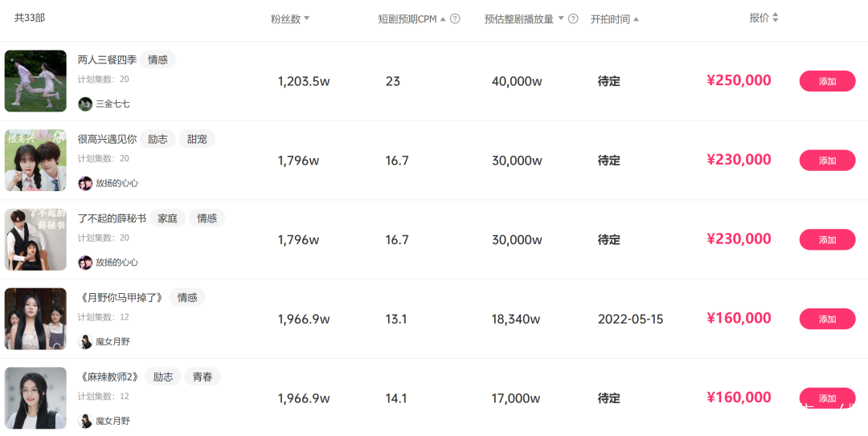Viewport: 868px width, 436px height.
Task: Open the 两人三餐四季 cover thumbnail
Action: 35,81
